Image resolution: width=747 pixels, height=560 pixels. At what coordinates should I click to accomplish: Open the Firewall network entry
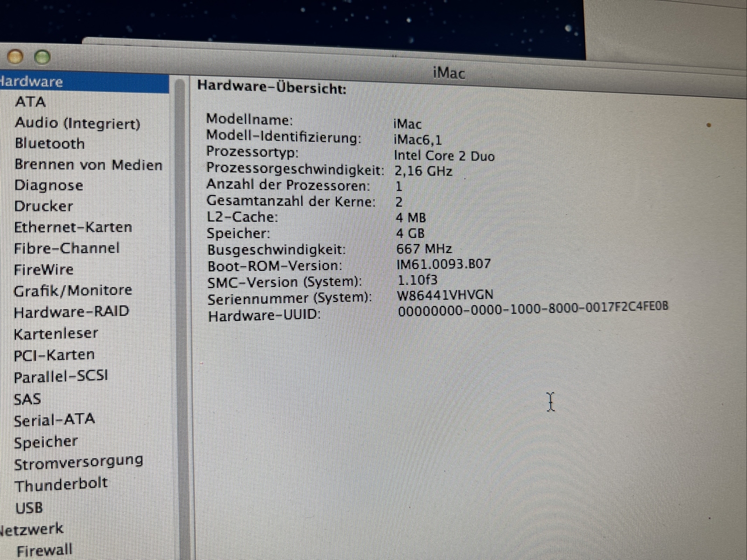[44, 551]
